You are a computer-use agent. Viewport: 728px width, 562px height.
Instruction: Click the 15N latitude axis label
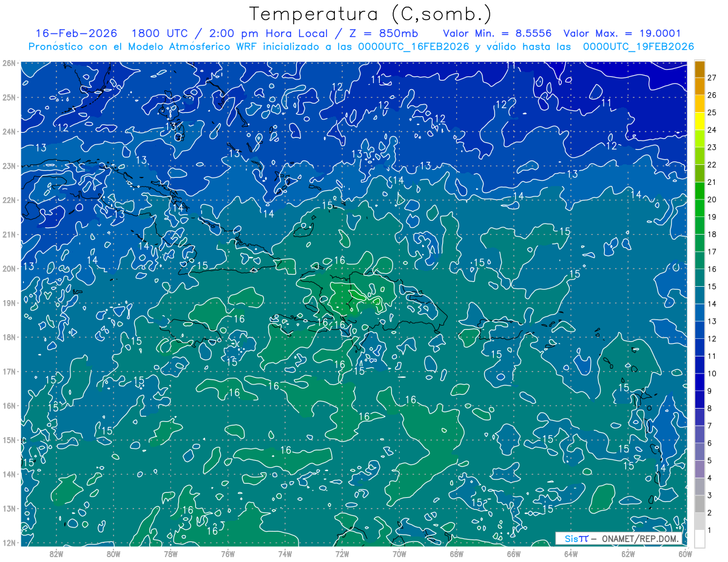click(9, 440)
